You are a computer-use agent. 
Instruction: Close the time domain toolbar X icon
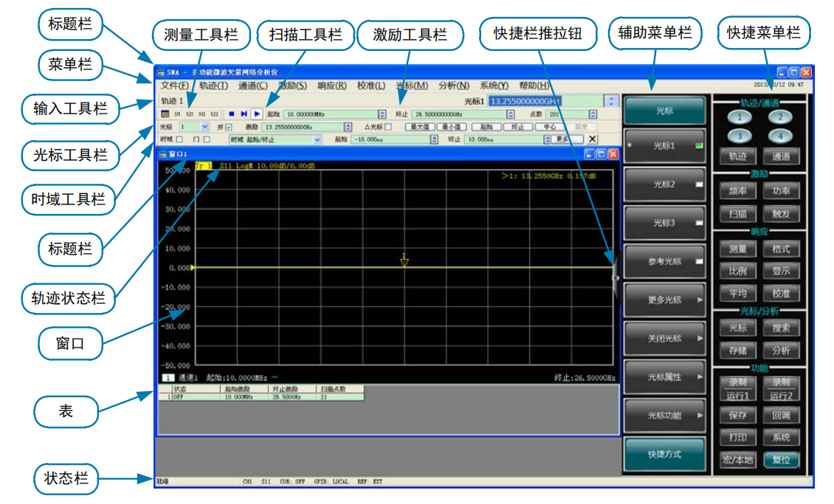point(593,139)
